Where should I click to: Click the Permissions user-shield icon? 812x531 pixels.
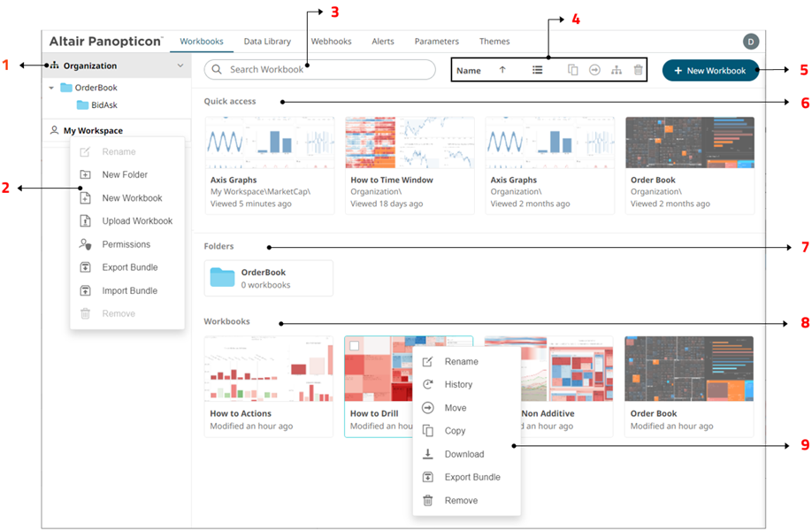click(x=86, y=244)
